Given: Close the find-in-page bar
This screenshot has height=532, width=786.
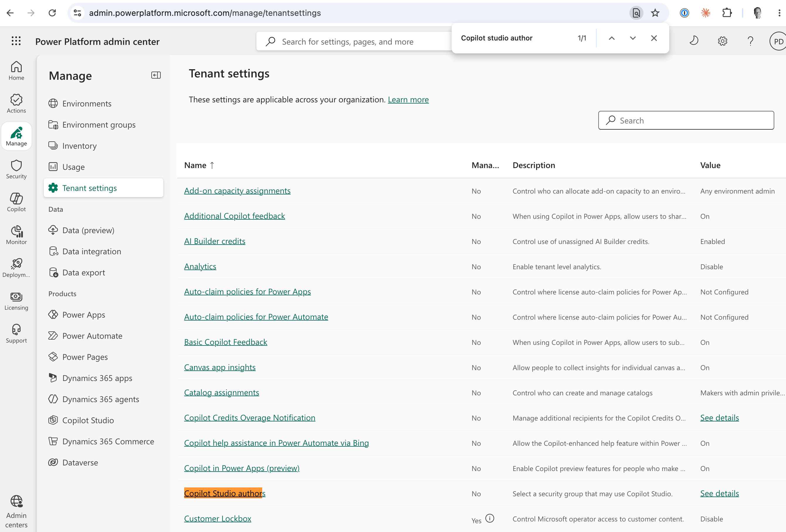Looking at the screenshot, I should (653, 38).
